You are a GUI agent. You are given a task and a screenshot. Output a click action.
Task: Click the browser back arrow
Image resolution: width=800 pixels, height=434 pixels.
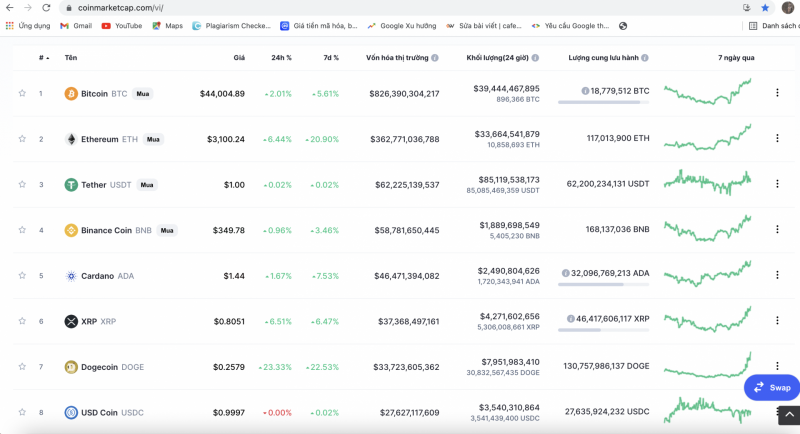click(9, 8)
